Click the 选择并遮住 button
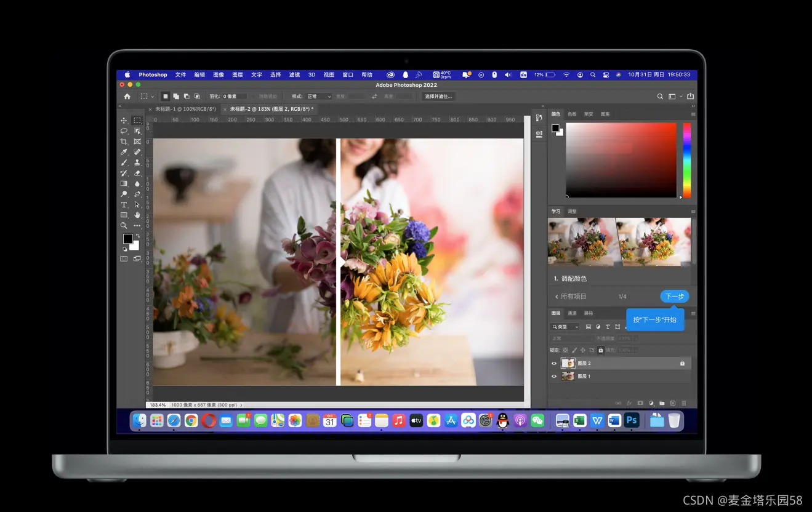812x512 pixels. click(438, 97)
